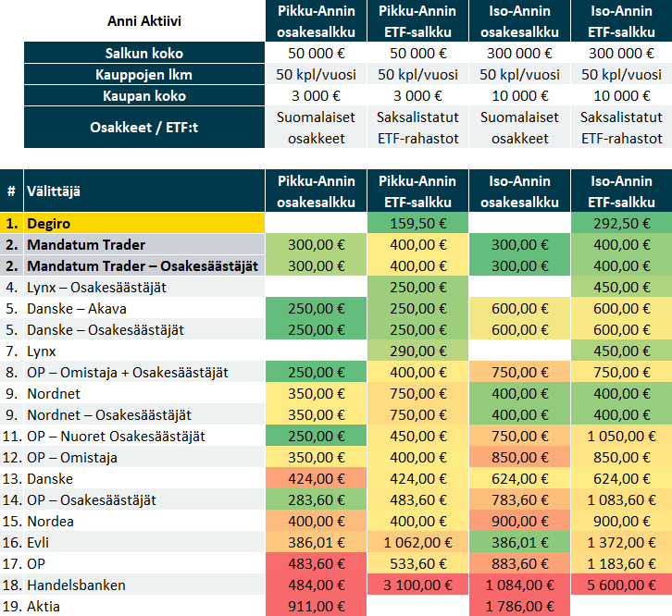
Task: Click the 'Handelsbanken' broker row name
Action: [x=144, y=585]
